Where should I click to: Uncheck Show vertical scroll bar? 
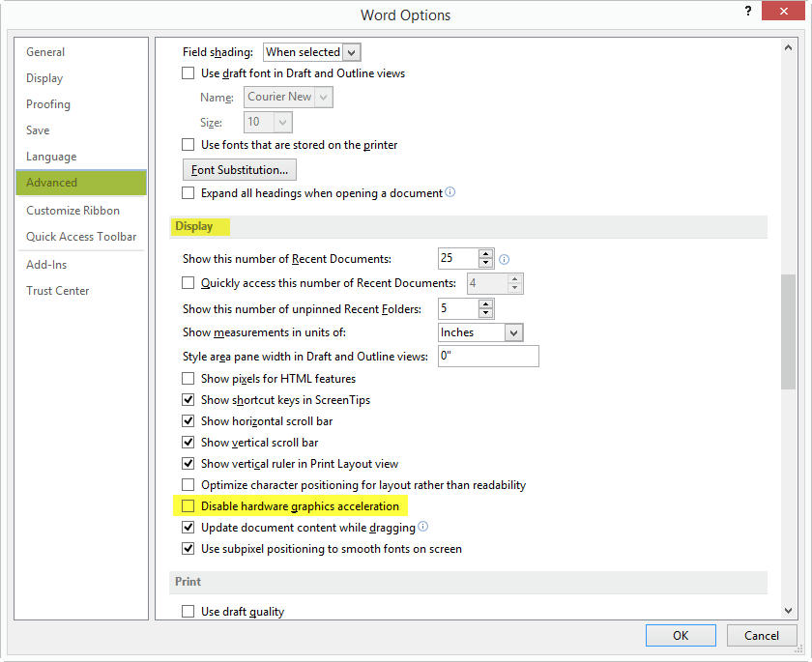coord(188,443)
